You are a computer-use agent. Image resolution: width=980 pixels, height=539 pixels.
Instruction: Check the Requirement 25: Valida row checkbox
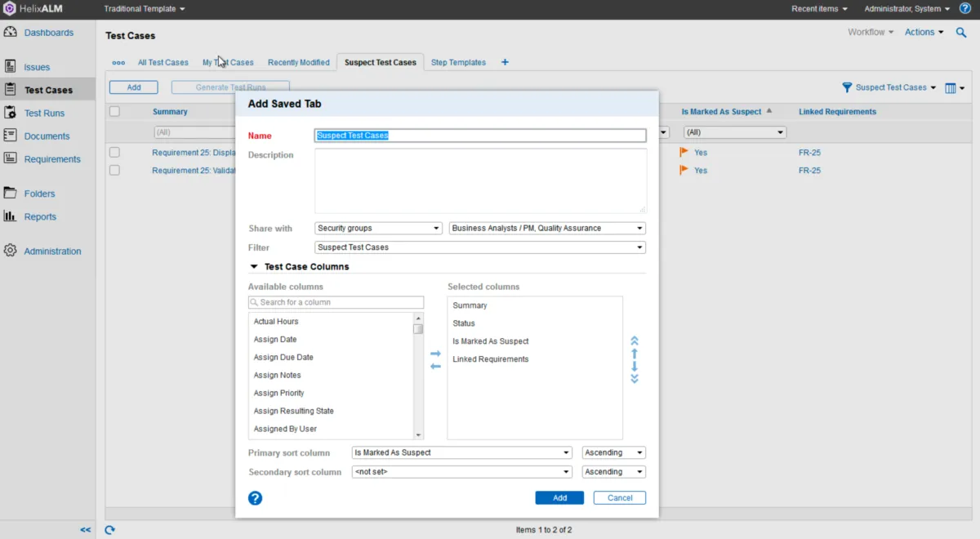pos(114,170)
